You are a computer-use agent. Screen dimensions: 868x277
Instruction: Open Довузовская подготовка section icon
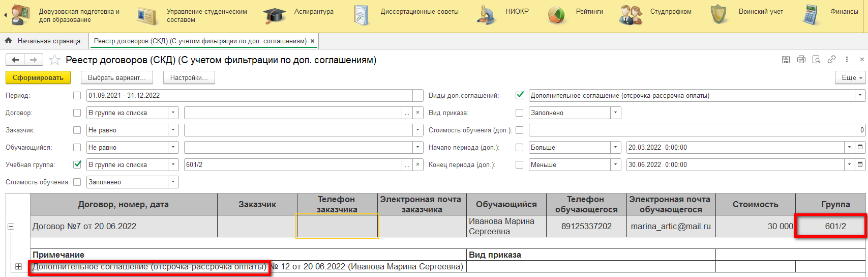click(20, 15)
